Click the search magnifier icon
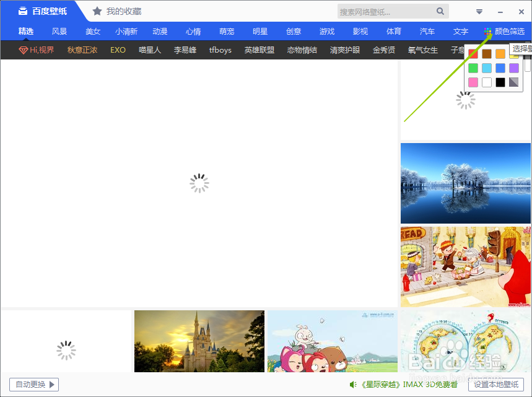This screenshot has width=532, height=397. click(x=440, y=11)
